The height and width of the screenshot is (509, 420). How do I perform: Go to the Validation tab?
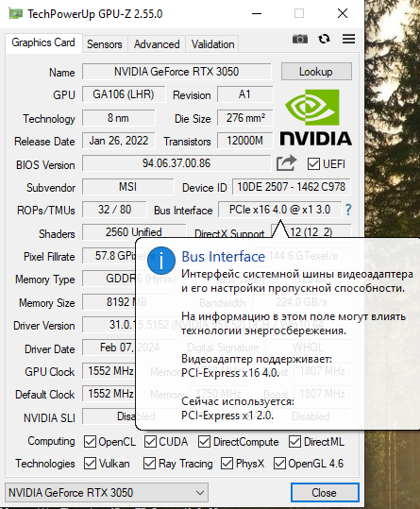coord(212,44)
